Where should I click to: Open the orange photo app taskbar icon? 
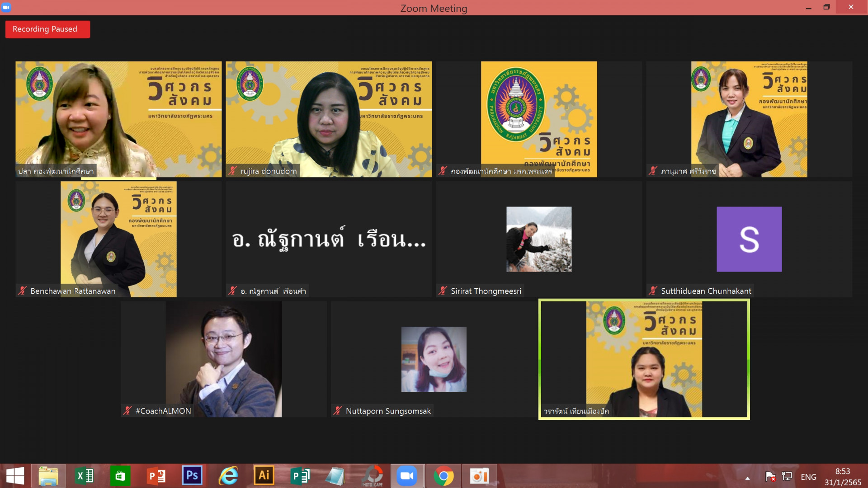click(x=479, y=476)
